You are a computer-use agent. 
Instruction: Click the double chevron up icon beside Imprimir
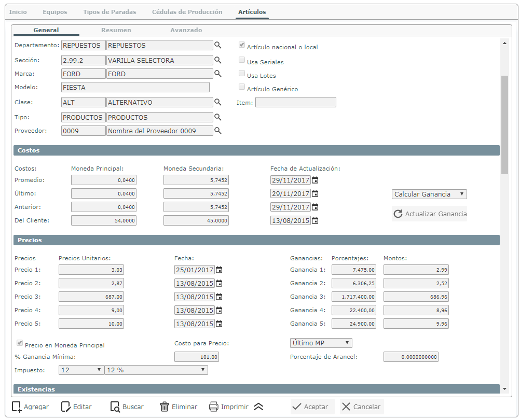pos(258,407)
